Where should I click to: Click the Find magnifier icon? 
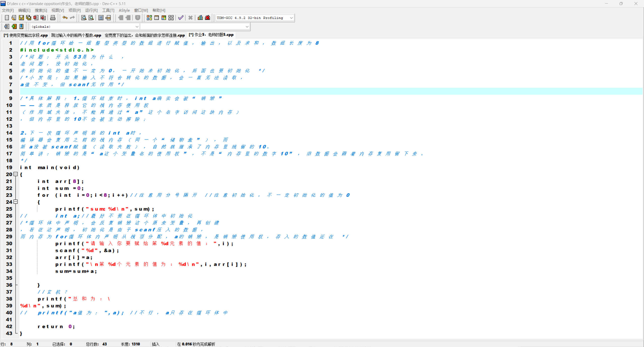(84, 18)
